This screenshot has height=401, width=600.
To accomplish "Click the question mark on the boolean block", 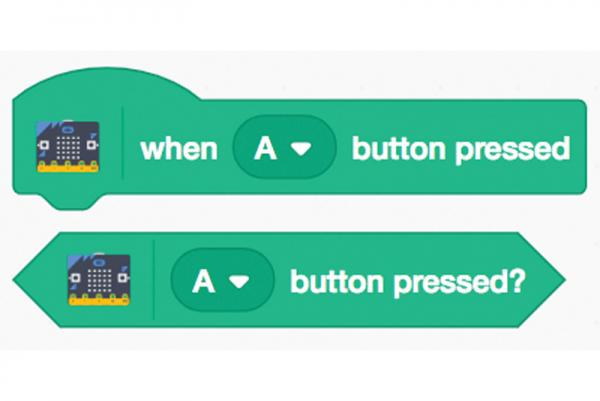I will click(x=518, y=280).
